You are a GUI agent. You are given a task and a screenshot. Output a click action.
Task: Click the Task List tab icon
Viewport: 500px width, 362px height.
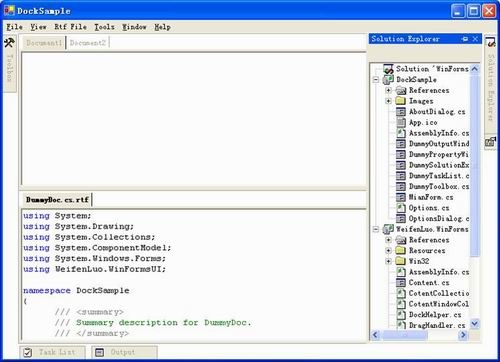point(28,352)
